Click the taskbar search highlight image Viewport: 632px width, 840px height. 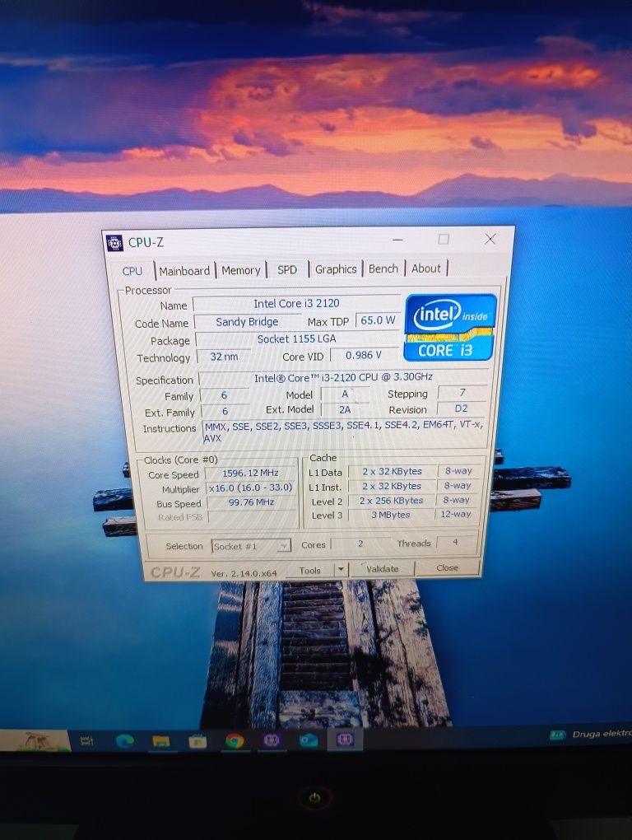[x=36, y=740]
